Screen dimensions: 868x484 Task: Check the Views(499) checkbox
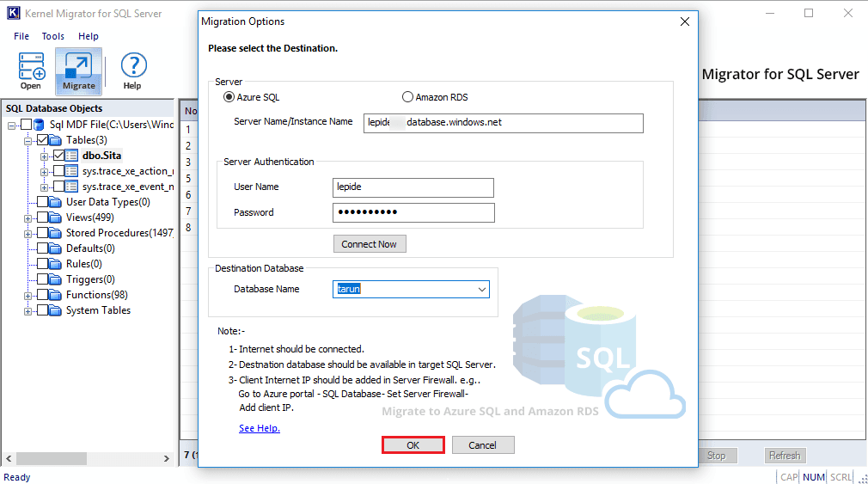click(x=43, y=217)
